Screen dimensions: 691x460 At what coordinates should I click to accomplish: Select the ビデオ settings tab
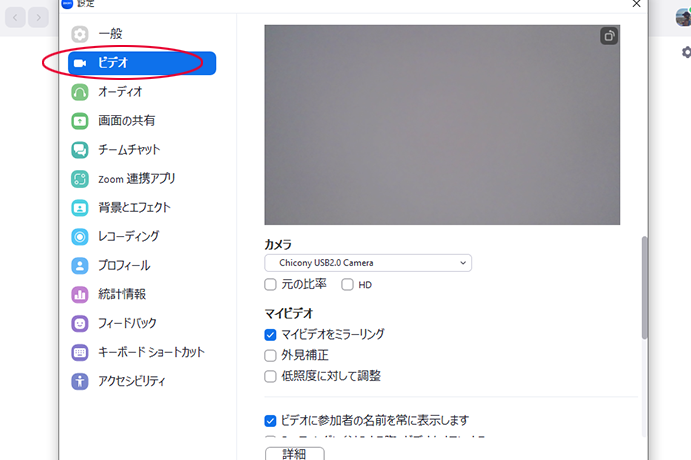pos(142,63)
